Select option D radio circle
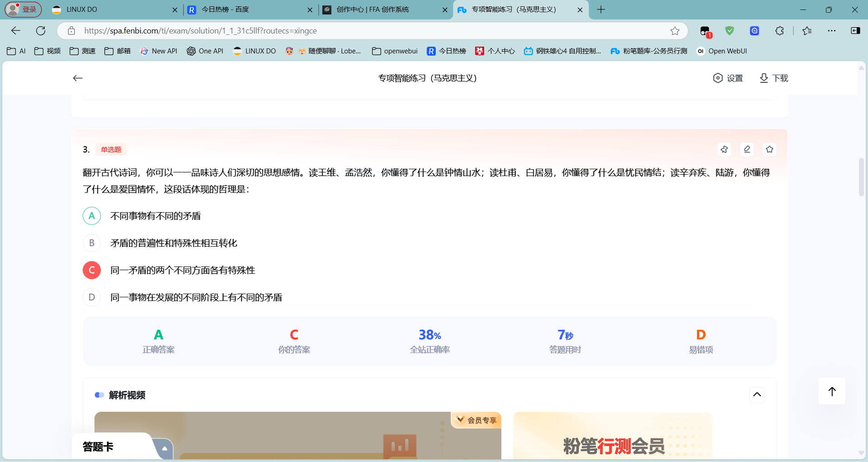Viewport: 868px width, 462px height. coord(92,297)
